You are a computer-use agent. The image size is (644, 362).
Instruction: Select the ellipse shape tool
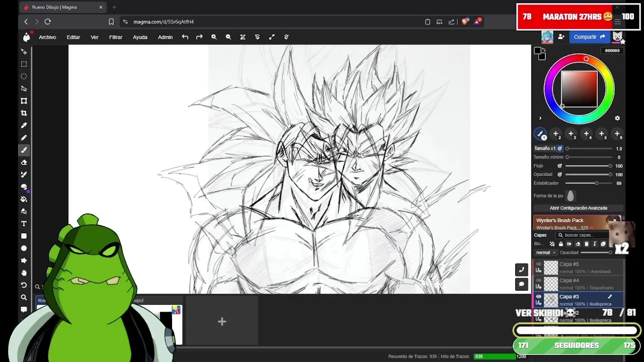(x=24, y=248)
